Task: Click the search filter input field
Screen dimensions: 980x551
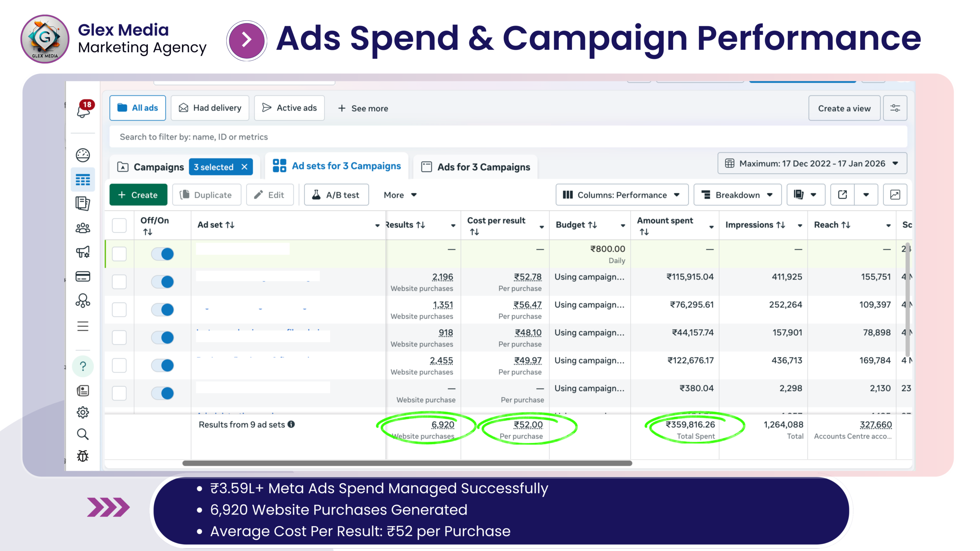Action: 508,137
